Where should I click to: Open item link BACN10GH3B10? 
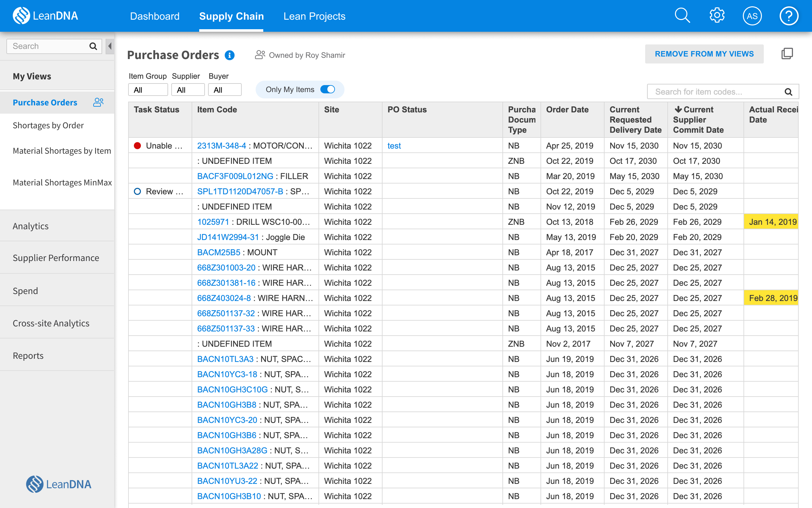(229, 496)
